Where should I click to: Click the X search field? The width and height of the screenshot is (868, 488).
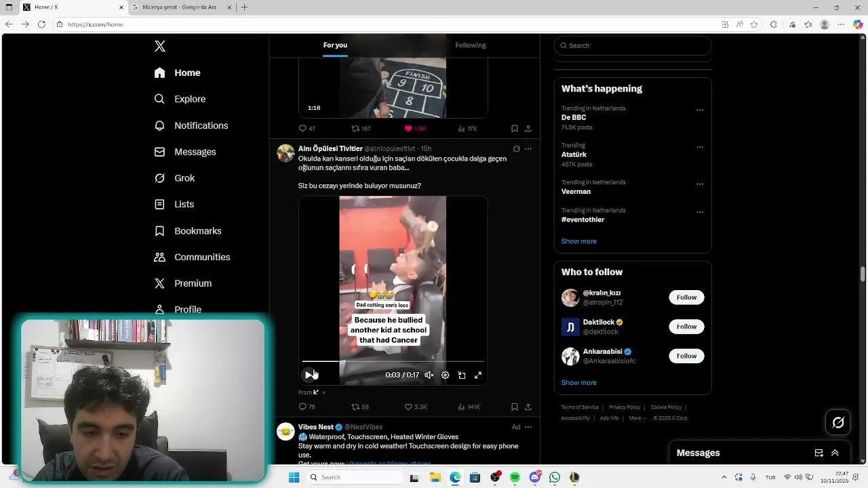pyautogui.click(x=633, y=45)
